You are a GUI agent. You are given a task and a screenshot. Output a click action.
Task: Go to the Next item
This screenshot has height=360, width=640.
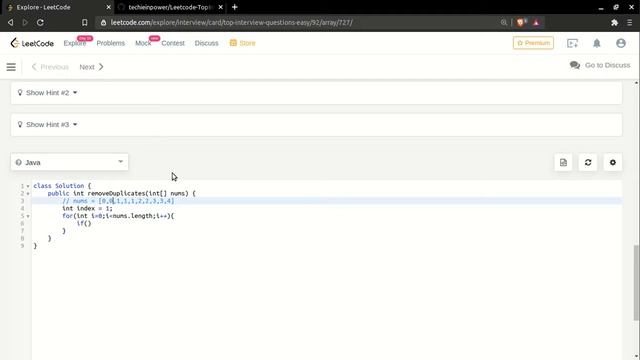click(x=91, y=67)
